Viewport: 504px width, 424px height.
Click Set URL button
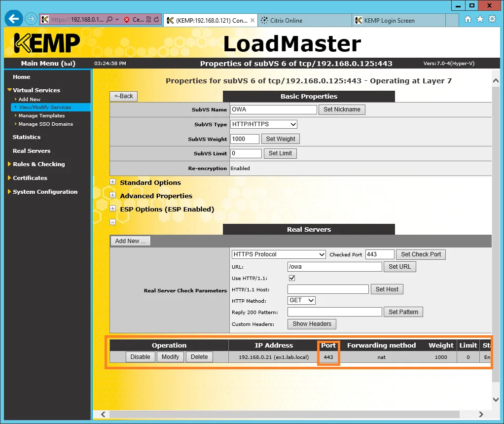pyautogui.click(x=399, y=267)
